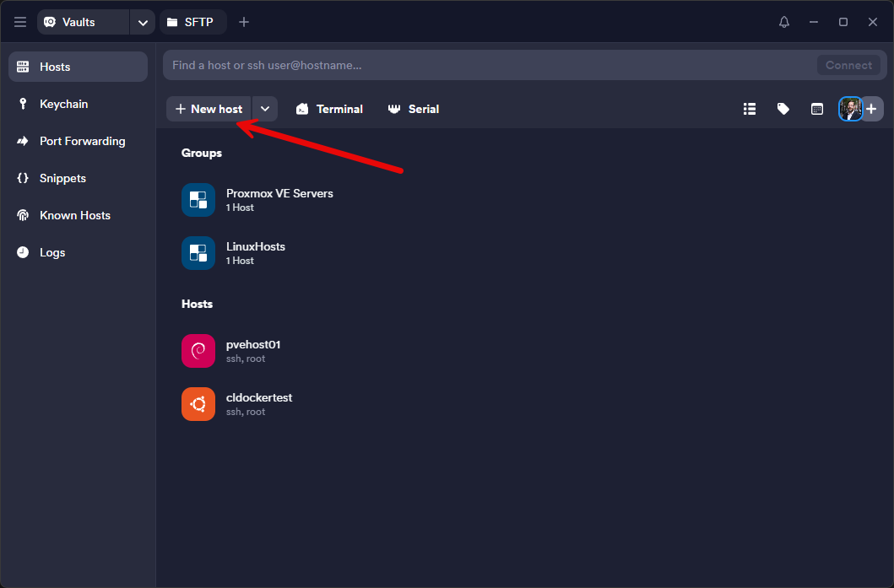
Task: Open notifications bell
Action: tap(784, 22)
